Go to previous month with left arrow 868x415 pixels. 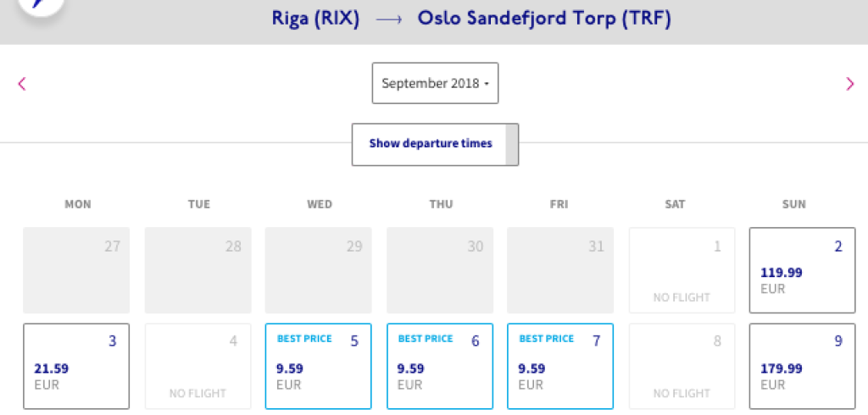point(22,84)
